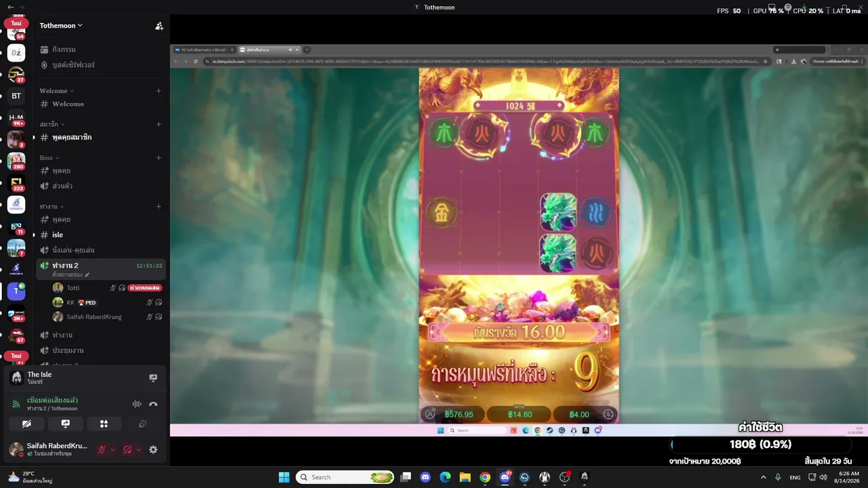Toggle the noise suppression waveform icon

[137, 404]
